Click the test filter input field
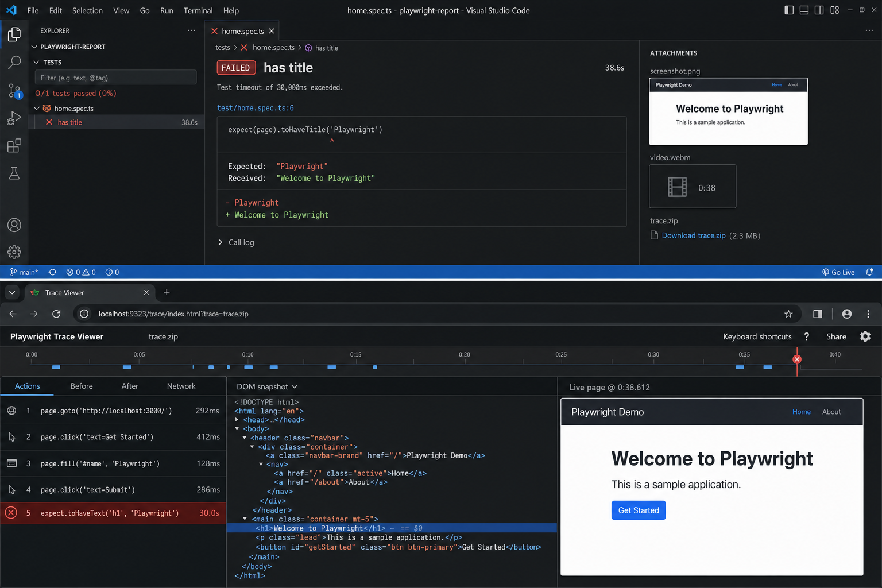The image size is (882, 588). pos(115,78)
